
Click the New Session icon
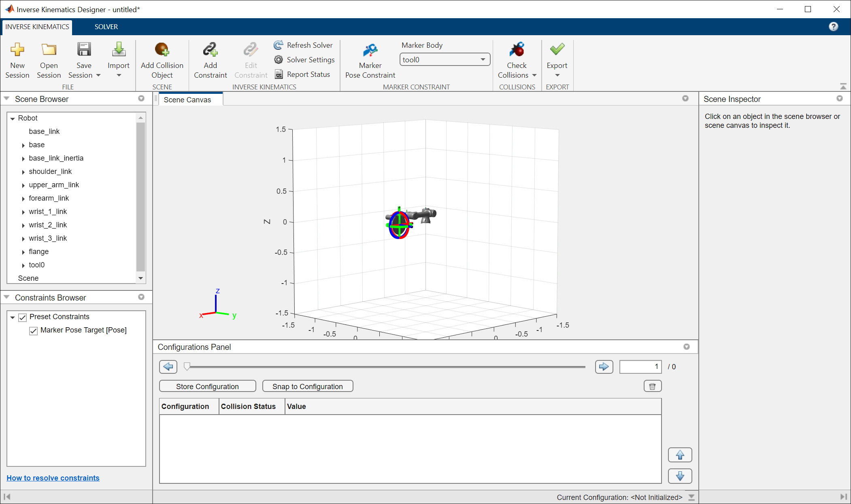tap(17, 50)
